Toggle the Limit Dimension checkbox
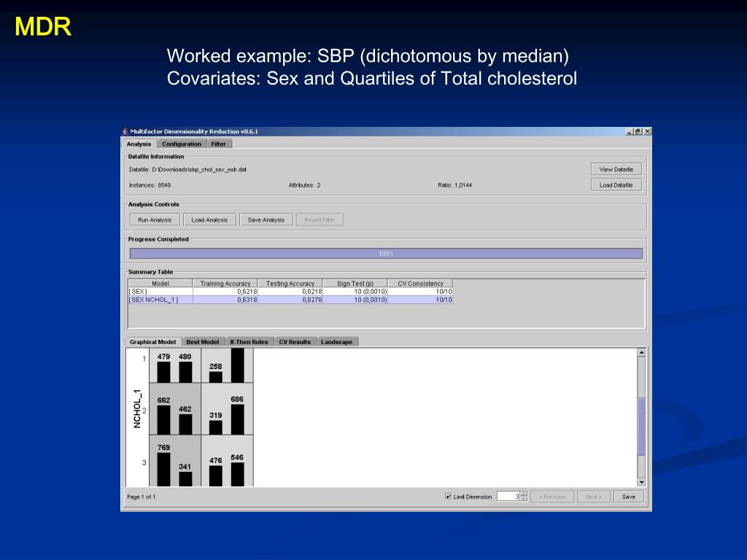Screen dimensions: 747x560 (x=449, y=497)
